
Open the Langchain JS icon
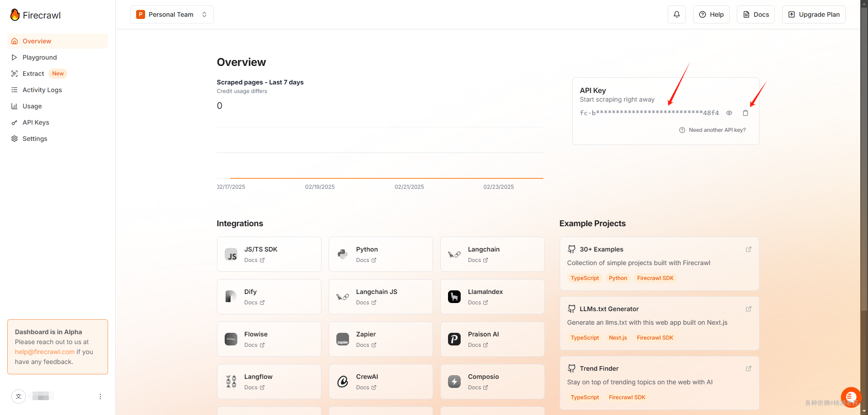[343, 297]
